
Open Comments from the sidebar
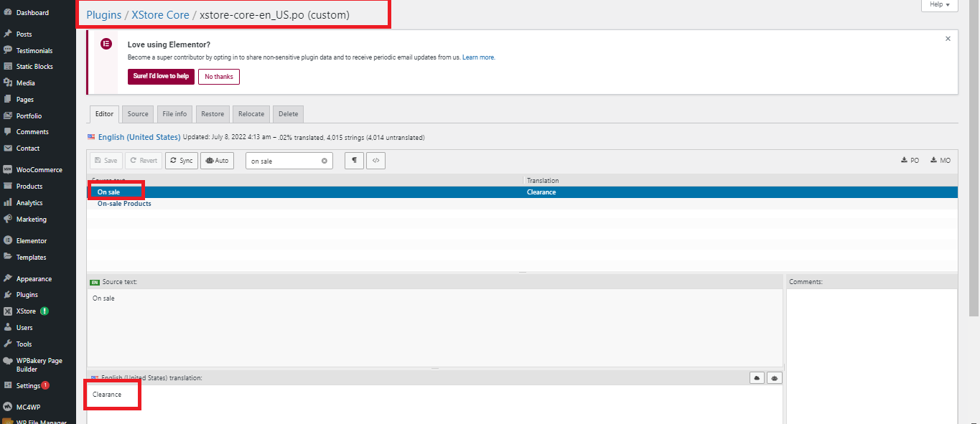pos(32,132)
